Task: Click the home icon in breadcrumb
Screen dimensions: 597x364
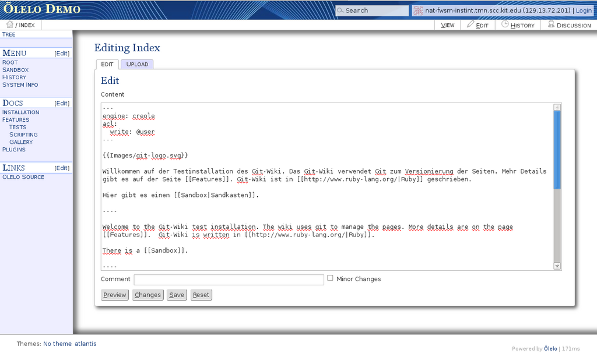Action: tap(9, 24)
